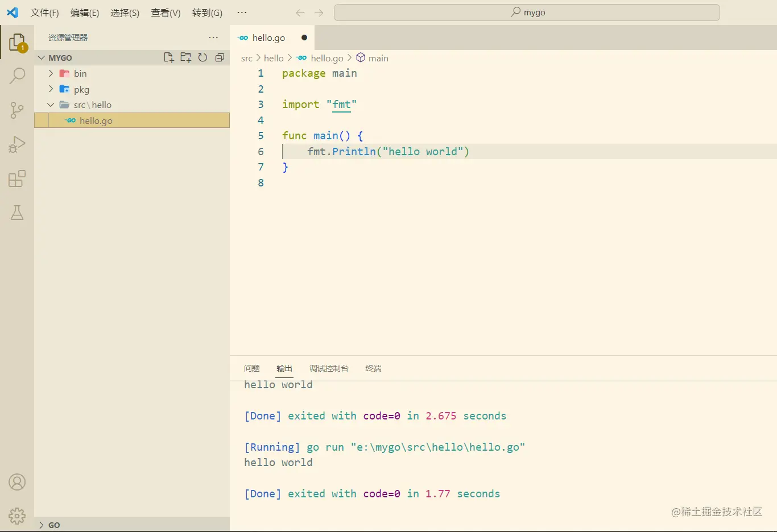
Task: Show more menus via title bar ellipsis
Action: tap(242, 13)
